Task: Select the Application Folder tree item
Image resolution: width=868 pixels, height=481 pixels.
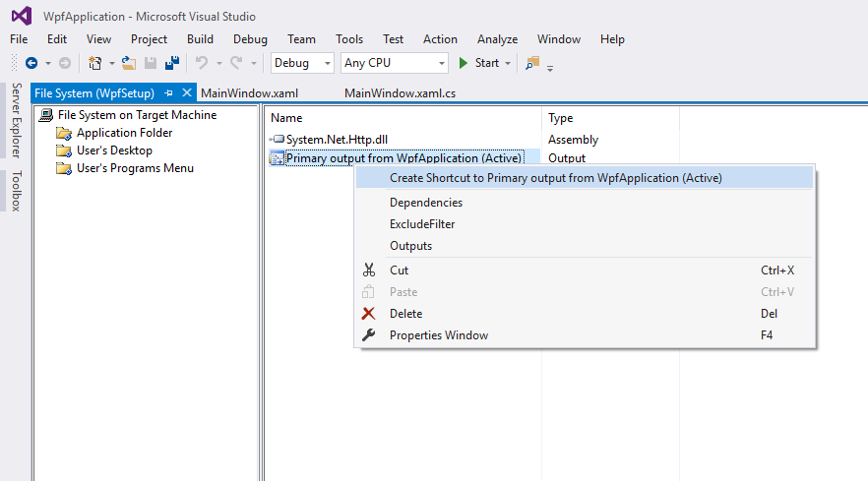Action: pos(124,133)
